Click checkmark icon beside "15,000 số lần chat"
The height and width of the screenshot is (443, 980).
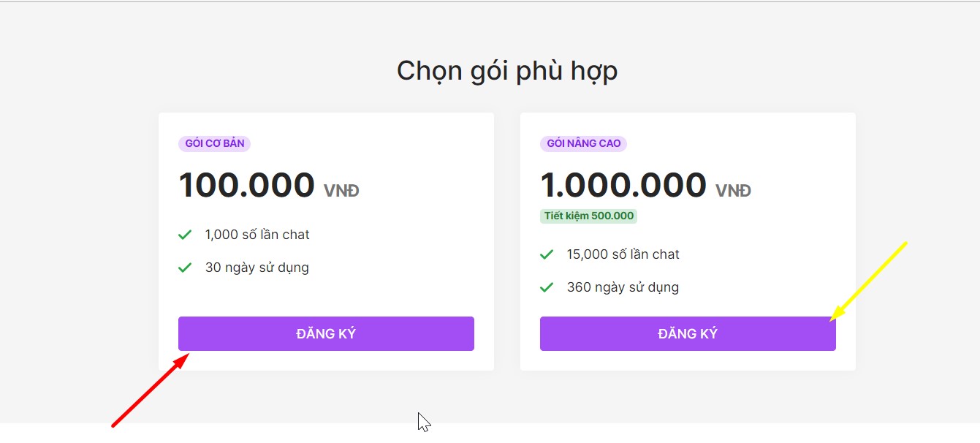tap(547, 254)
